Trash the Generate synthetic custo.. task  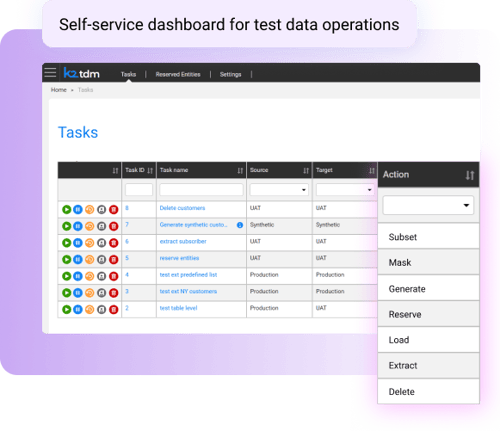click(x=114, y=226)
